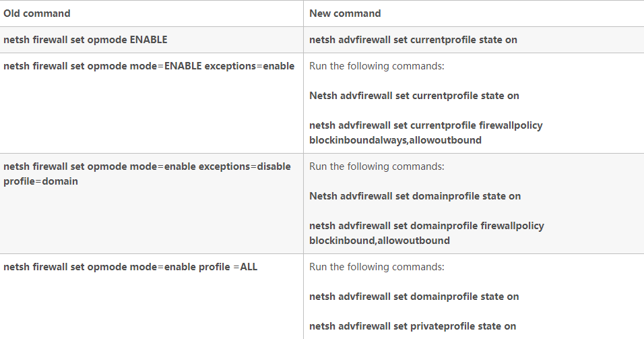Click the old command ending with "exceptions=enable"
The width and height of the screenshot is (644, 339).
point(149,66)
